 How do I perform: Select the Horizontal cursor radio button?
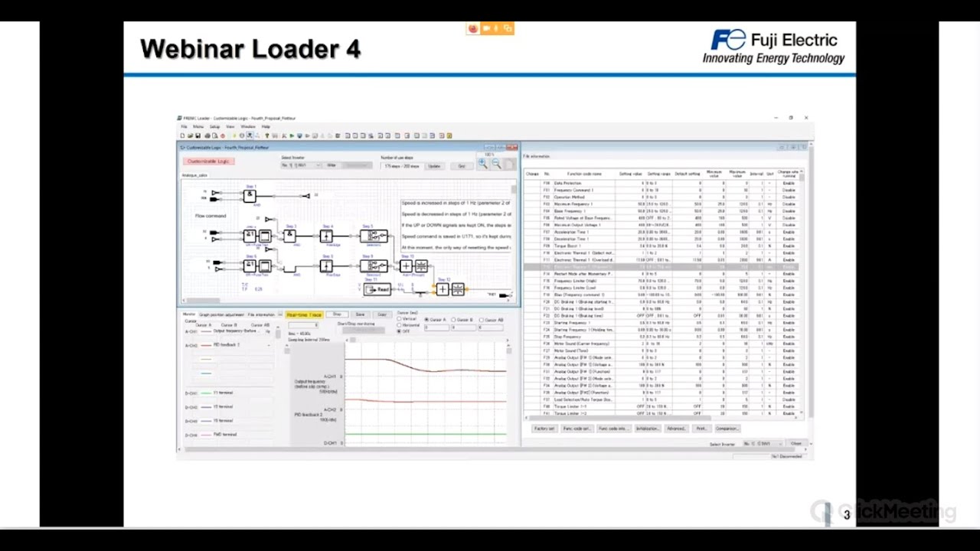tap(399, 325)
